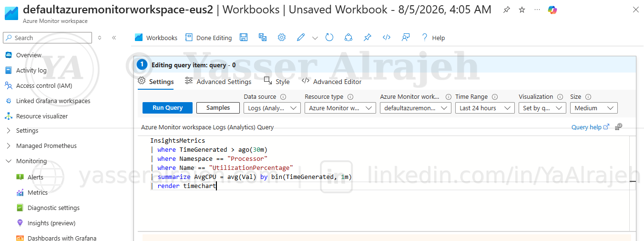Collapse the sidebar with the double-chevron icon

(x=114, y=38)
